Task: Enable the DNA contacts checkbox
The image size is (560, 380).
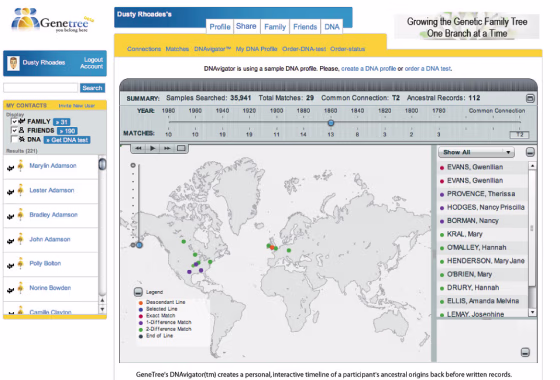Action: point(14,139)
